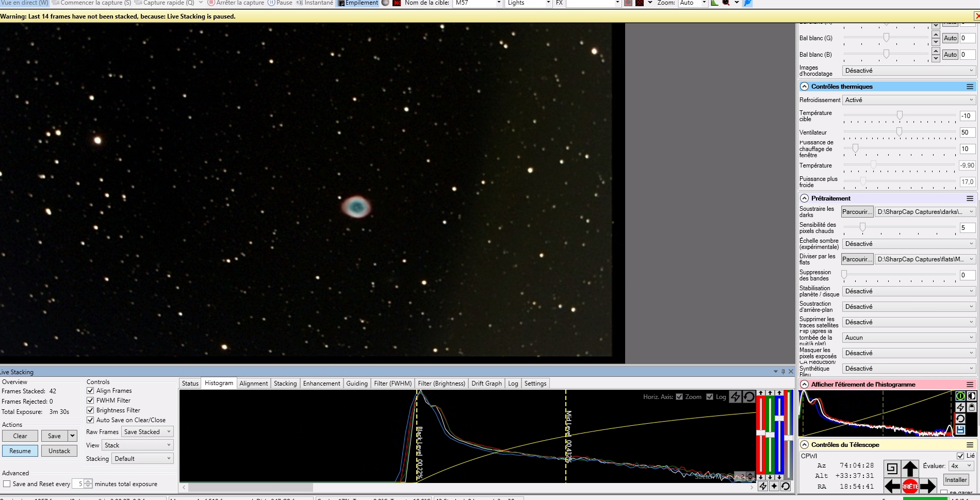This screenshot has height=500, width=980.
Task: Click the Ventilateur slider handle
Action: coord(899,132)
